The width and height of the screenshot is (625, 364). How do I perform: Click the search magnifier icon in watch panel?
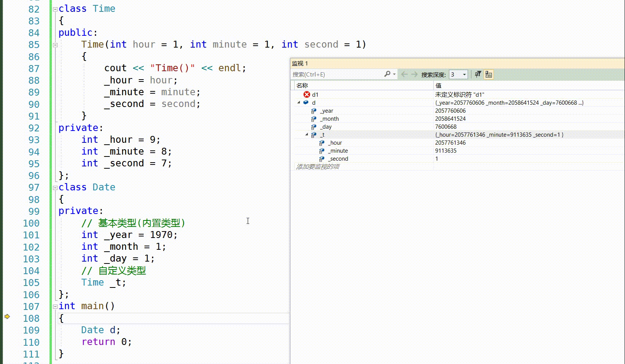tap(387, 74)
